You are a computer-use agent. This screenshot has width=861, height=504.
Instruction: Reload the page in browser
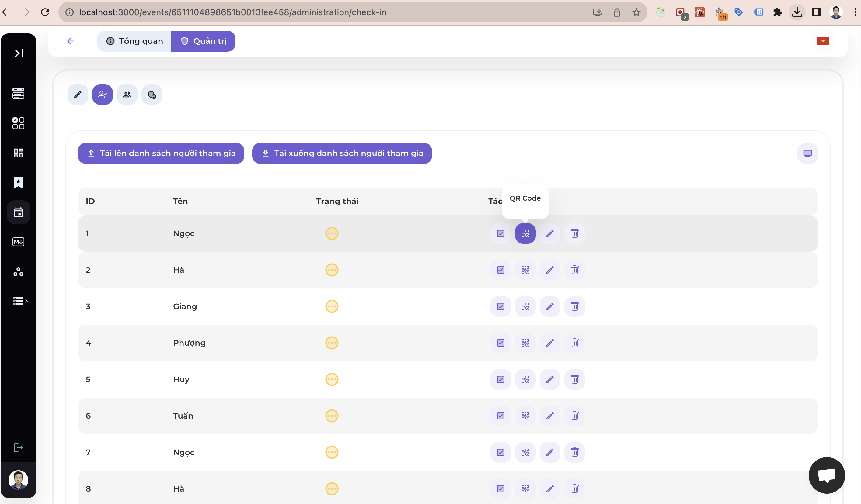point(45,12)
